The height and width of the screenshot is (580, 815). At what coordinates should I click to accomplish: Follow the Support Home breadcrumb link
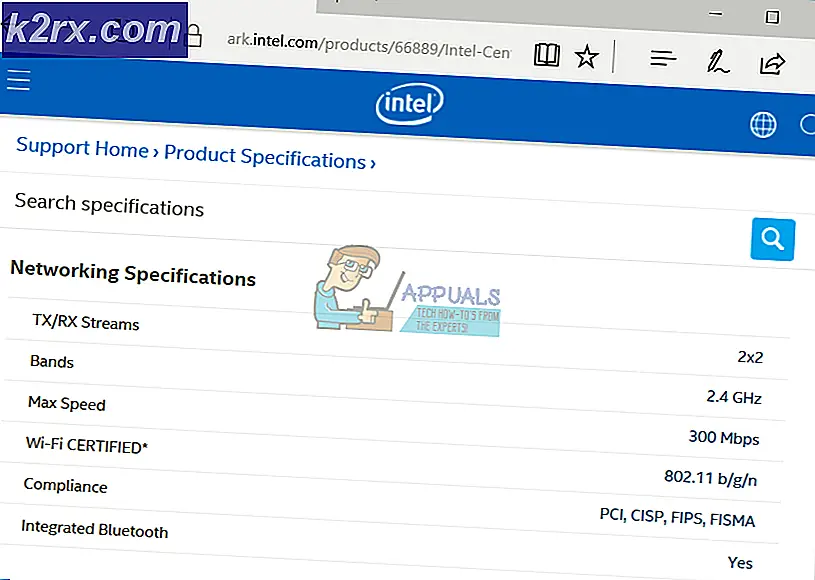coord(82,148)
